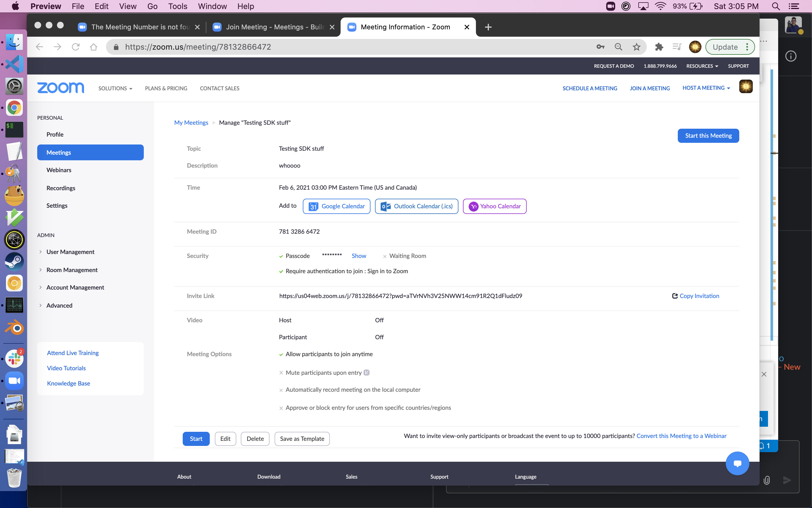Image resolution: width=812 pixels, height=508 pixels.
Task: Click Schedule a Meeting
Action: point(590,88)
